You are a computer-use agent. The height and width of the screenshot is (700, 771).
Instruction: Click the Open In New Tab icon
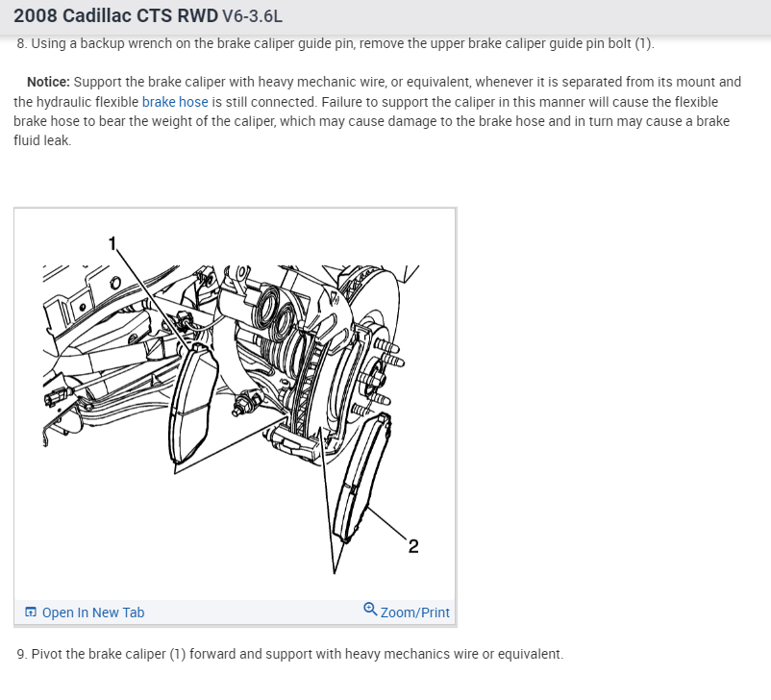point(31,612)
